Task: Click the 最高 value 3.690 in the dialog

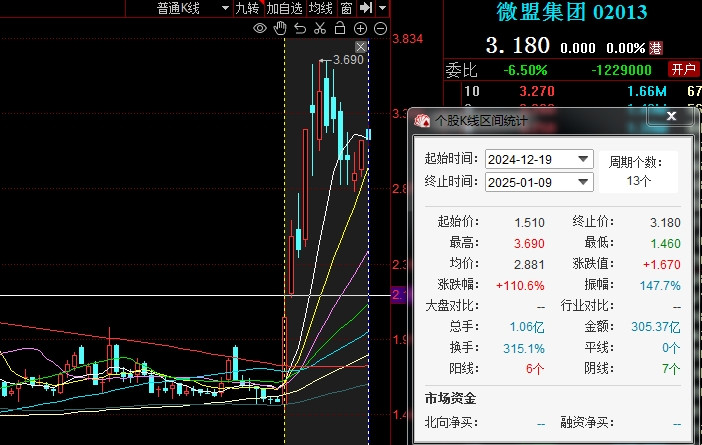Action: (529, 244)
